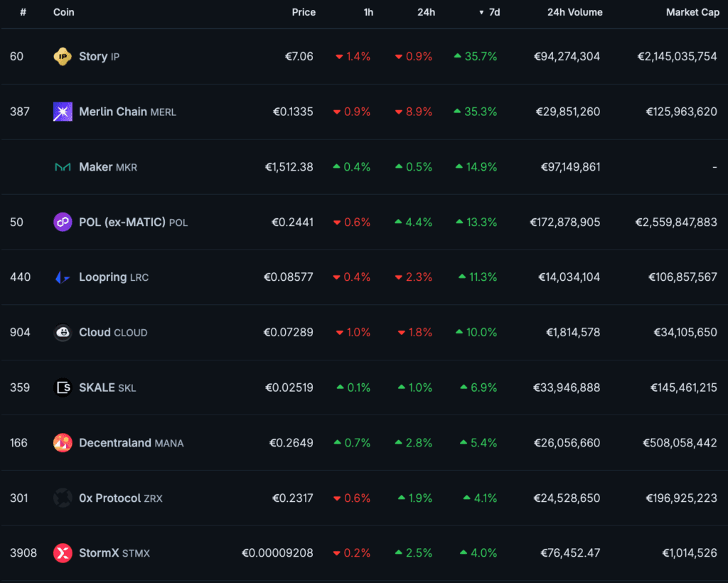Sort by the Price column header
728x583 pixels.
point(304,13)
